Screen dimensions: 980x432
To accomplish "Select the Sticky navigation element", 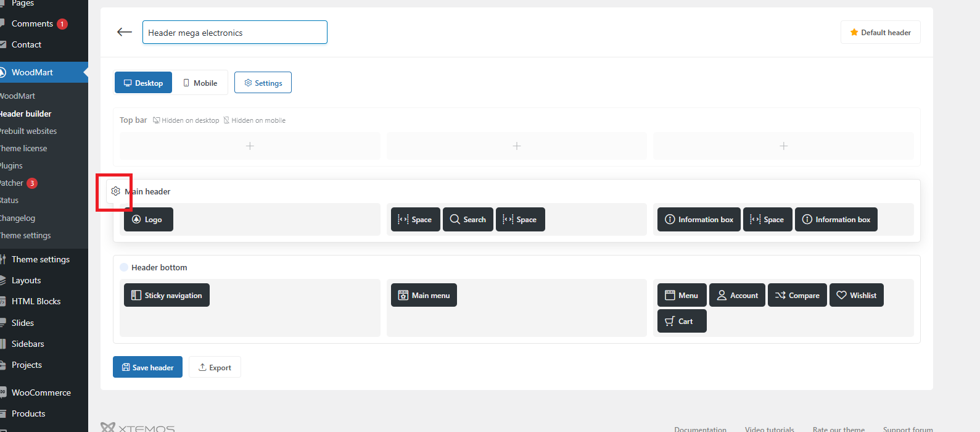I will pos(167,295).
